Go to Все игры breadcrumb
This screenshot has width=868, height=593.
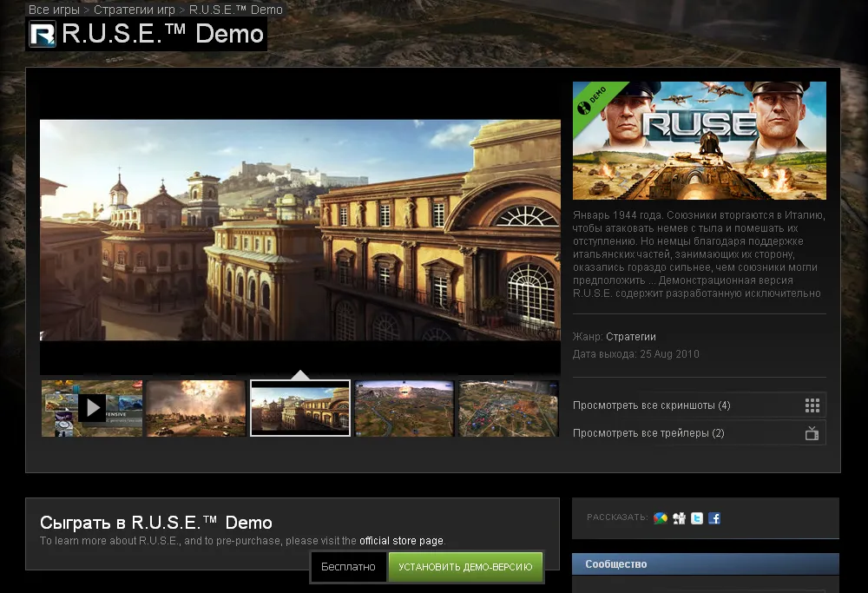coord(54,10)
